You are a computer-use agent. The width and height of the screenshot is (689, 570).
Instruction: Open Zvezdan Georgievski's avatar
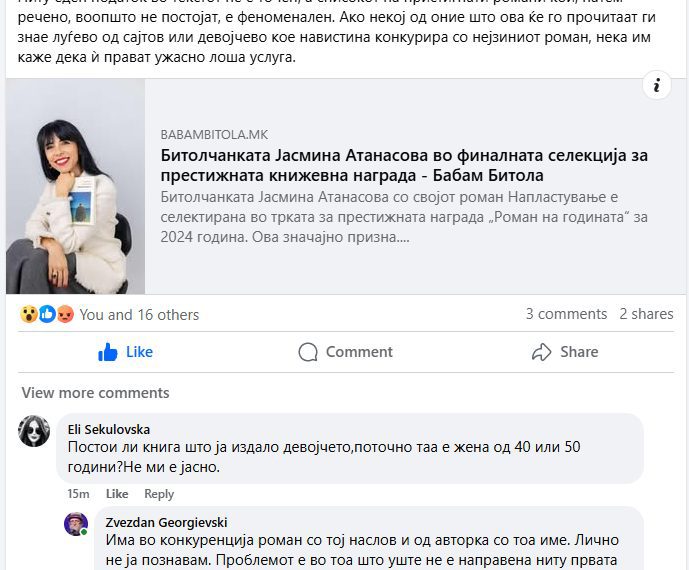pyautogui.click(x=76, y=523)
